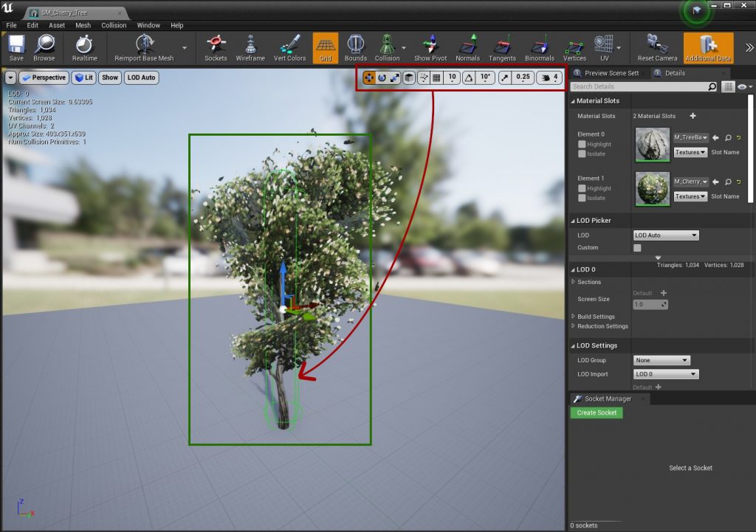Save the static mesh asset
The width and height of the screenshot is (756, 532).
click(16, 48)
